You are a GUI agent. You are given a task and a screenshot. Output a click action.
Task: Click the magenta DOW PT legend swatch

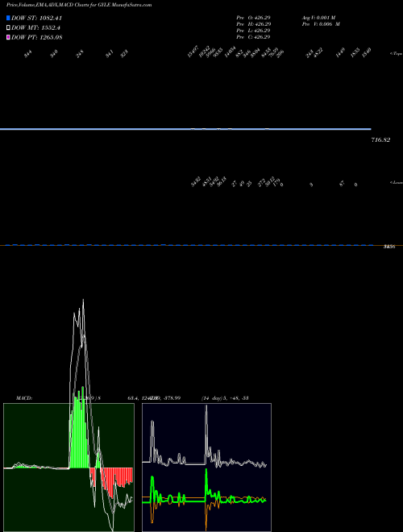click(8, 37)
